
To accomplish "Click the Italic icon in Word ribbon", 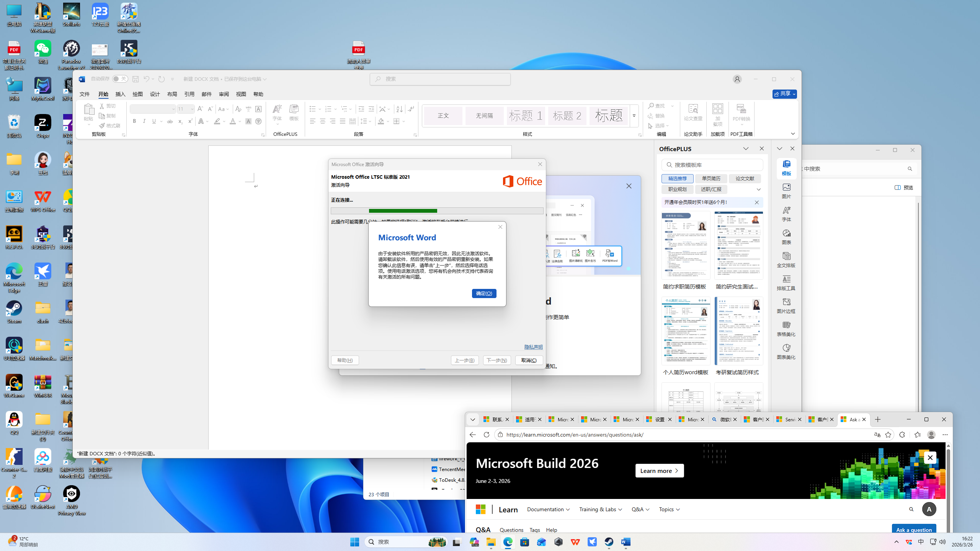I will click(144, 121).
